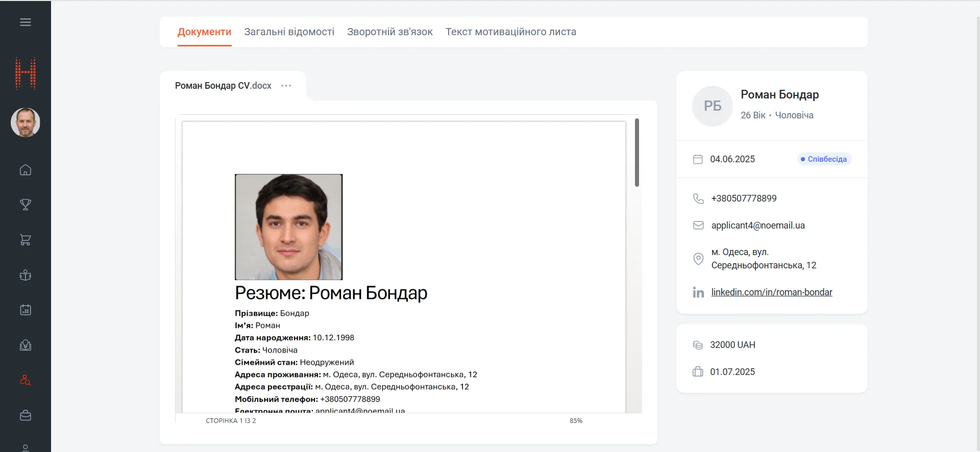980x452 pixels.
Task: Click the Співбесіда status badge
Action: (x=824, y=159)
